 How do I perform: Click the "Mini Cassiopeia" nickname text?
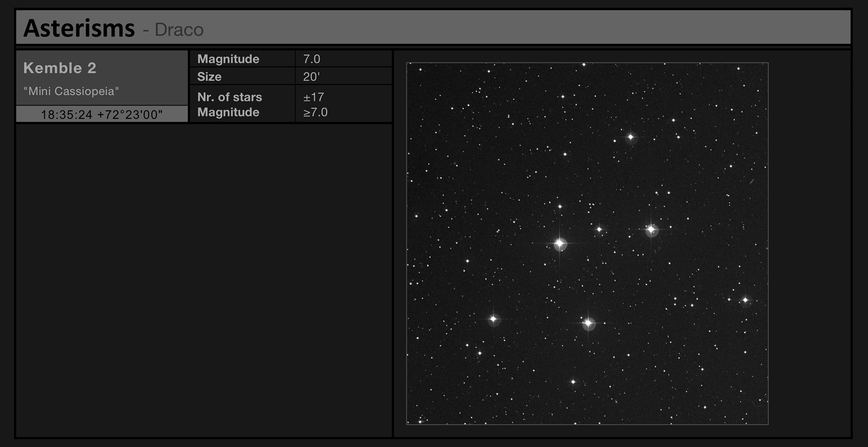coord(71,91)
